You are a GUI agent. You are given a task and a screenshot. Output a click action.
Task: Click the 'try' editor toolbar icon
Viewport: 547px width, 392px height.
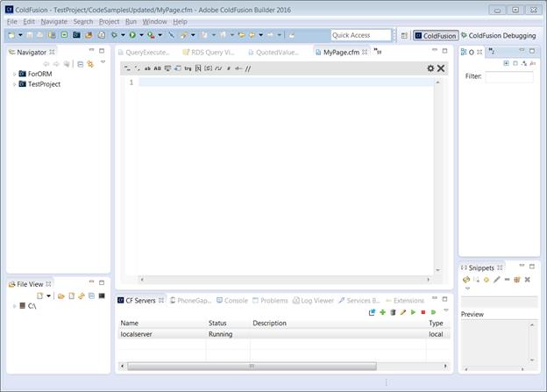[188, 68]
